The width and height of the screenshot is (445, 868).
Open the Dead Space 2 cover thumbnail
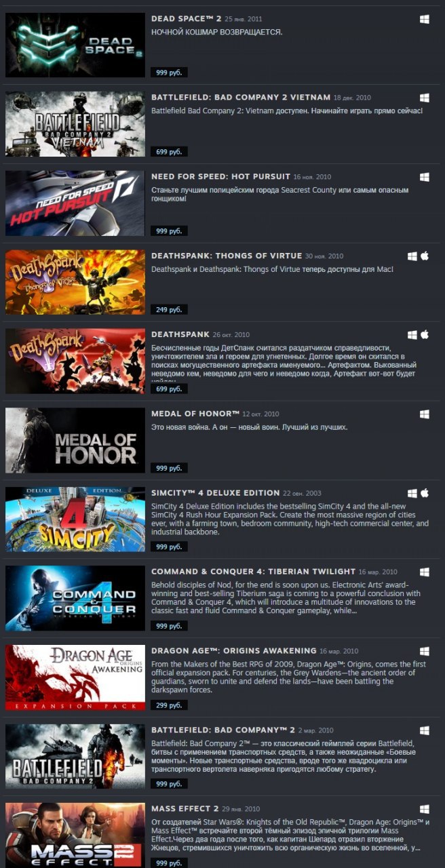[x=75, y=45]
